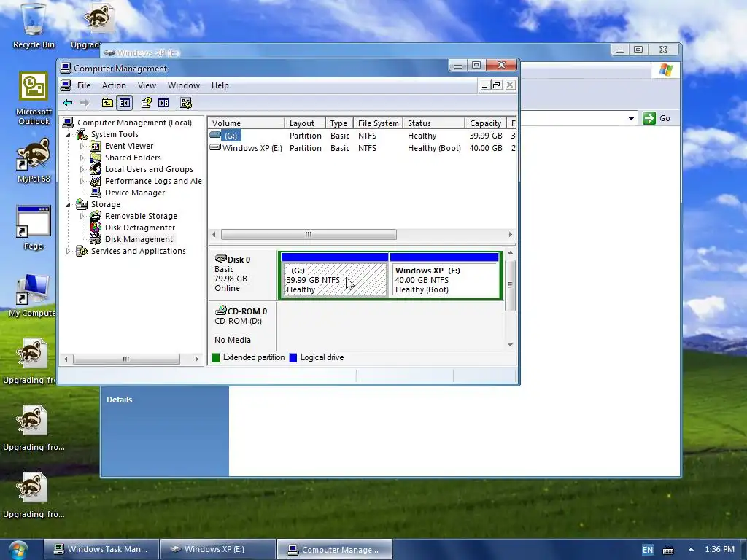747x560 pixels.
Task: Click the blue Logical drive legend swatch
Action: [x=293, y=357]
